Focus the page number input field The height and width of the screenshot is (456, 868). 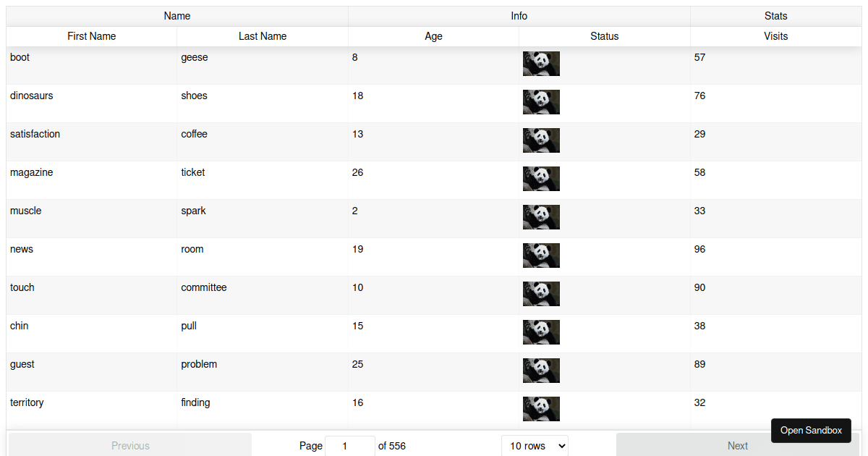point(350,446)
